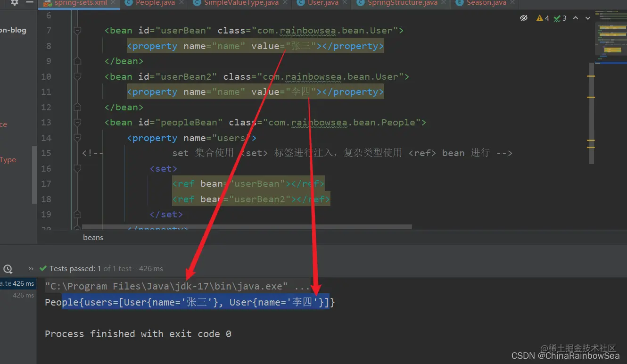Click line number 8 in gutter
The image size is (627, 364).
(49, 46)
